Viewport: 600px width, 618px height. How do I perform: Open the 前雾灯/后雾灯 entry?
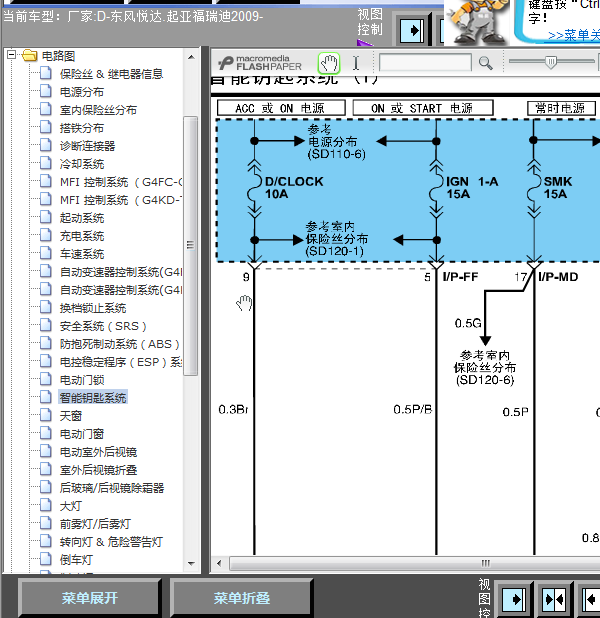pyautogui.click(x=95, y=525)
